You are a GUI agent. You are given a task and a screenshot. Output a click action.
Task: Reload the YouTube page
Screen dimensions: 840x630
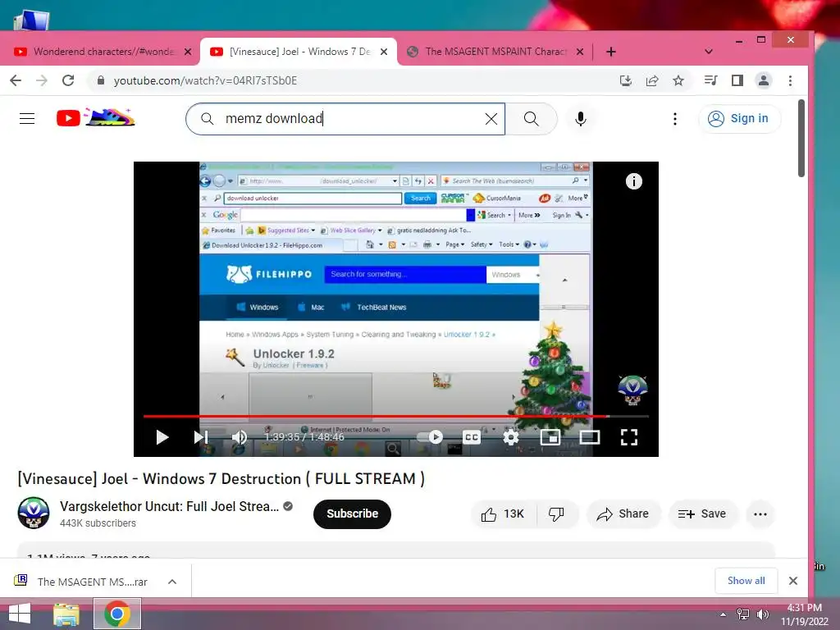[x=68, y=80]
